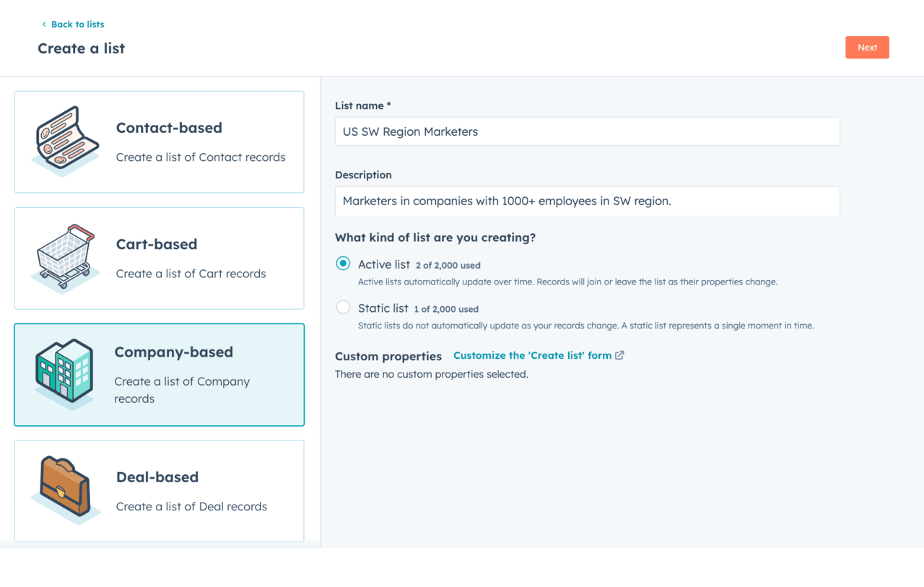This screenshot has width=924, height=587.
Task: Click the shopping cart icon
Action: click(x=66, y=257)
